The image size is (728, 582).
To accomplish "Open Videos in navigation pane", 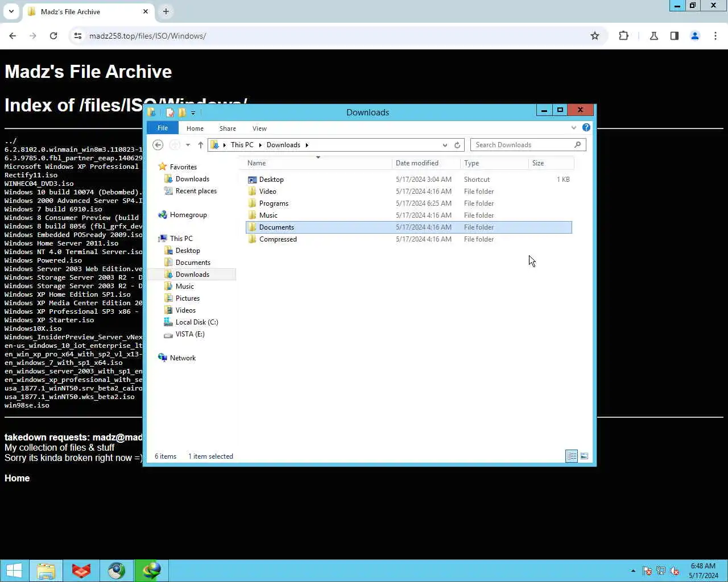I will point(185,310).
